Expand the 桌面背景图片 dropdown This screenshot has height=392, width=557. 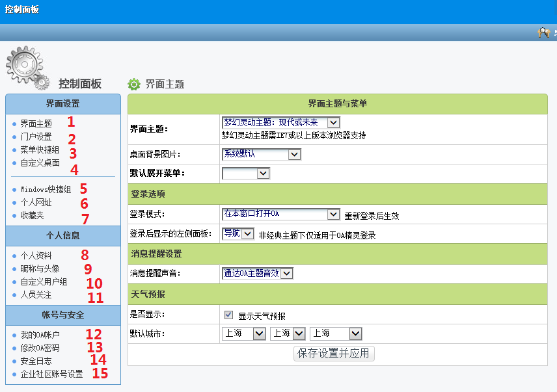tap(261, 154)
